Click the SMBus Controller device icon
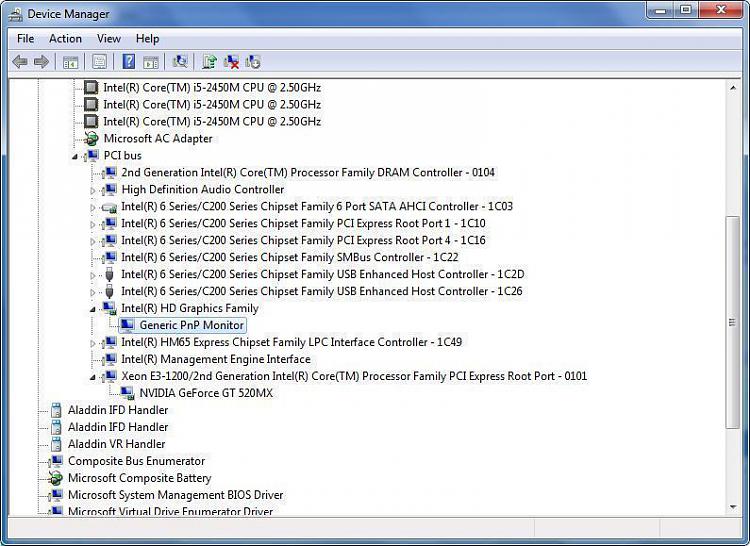This screenshot has width=750, height=546. pyautogui.click(x=110, y=257)
